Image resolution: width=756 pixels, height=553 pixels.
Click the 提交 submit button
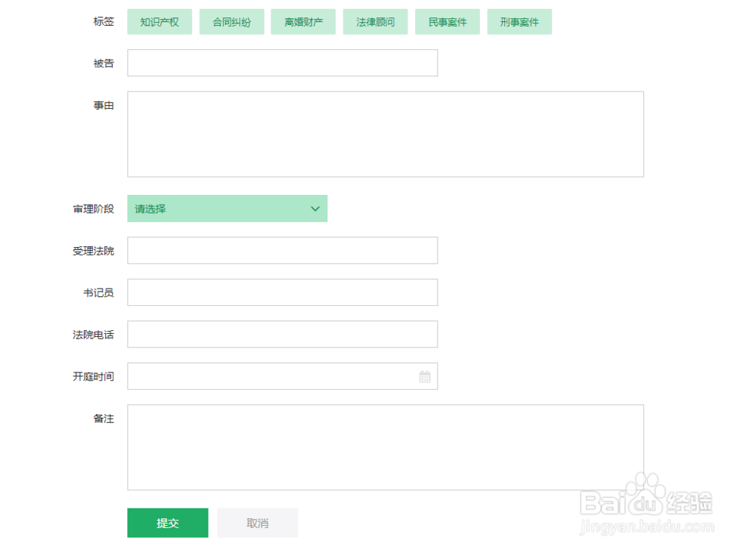(167, 523)
